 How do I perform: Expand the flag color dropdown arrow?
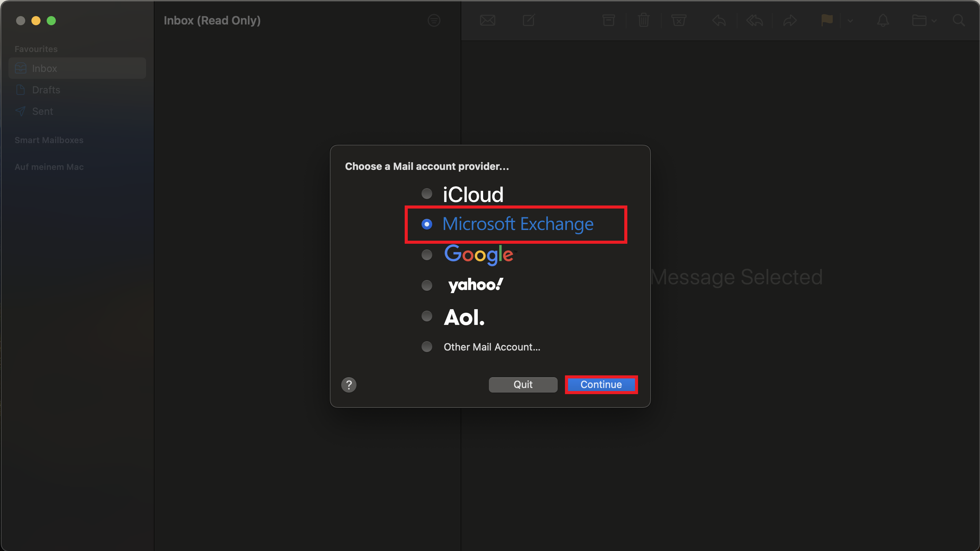850,21
